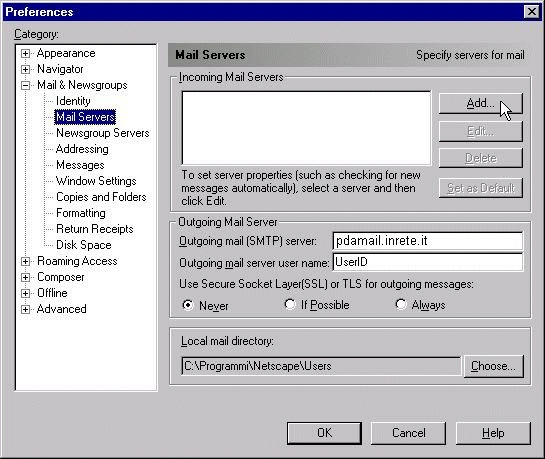The width and height of the screenshot is (545, 459).
Task: Expand the Roaming Access category
Action: coord(25,261)
